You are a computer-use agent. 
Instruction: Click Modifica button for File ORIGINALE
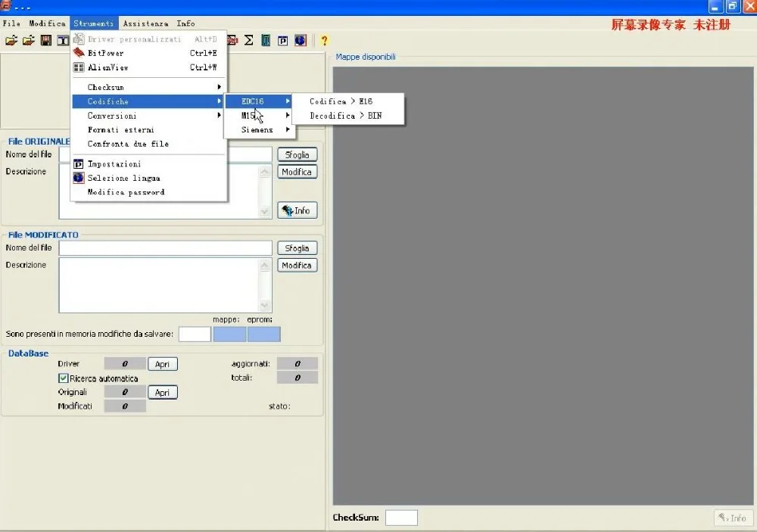[x=297, y=172]
